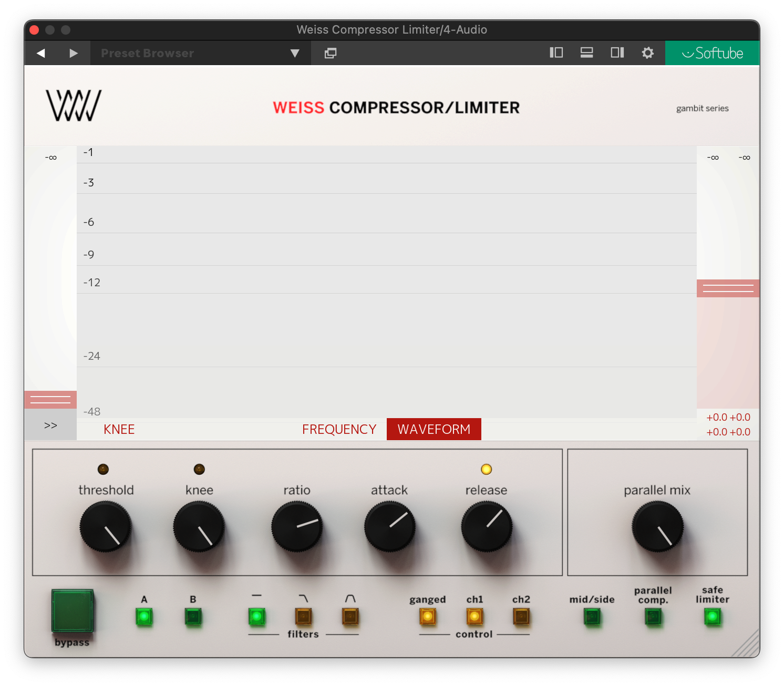The width and height of the screenshot is (784, 686).
Task: Switch to the FREQUENCY view tab
Action: tap(339, 429)
